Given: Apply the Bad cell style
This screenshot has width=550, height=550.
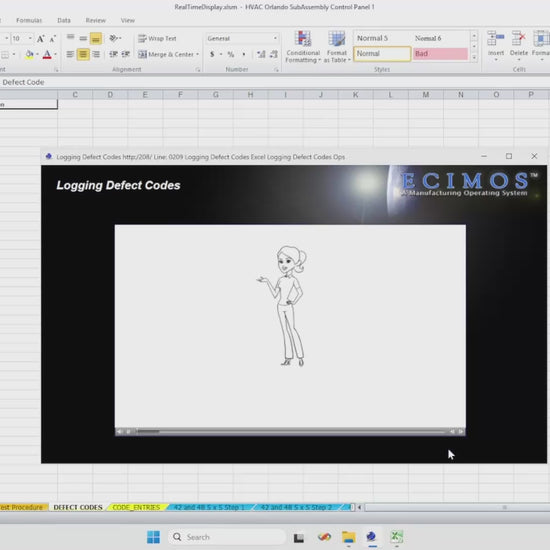Looking at the screenshot, I should click(x=440, y=54).
